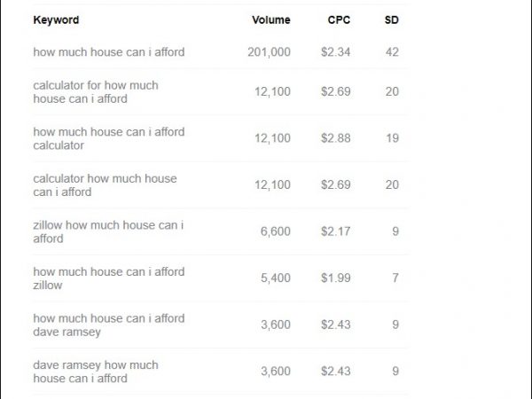Click the $2.17 CPC cell
This screenshot has height=399, width=532.
point(336,231)
